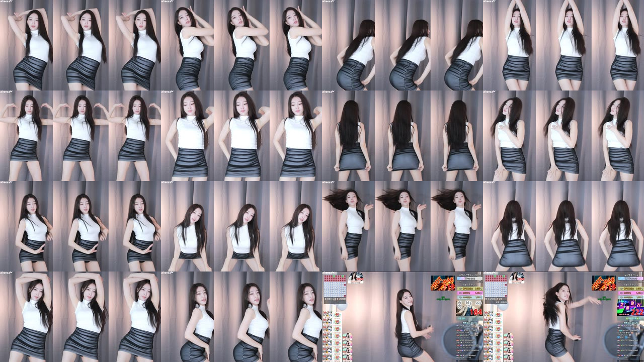Select the frame with arms spread, elbows bent outward
644x362 pixels.
[x=80, y=136]
